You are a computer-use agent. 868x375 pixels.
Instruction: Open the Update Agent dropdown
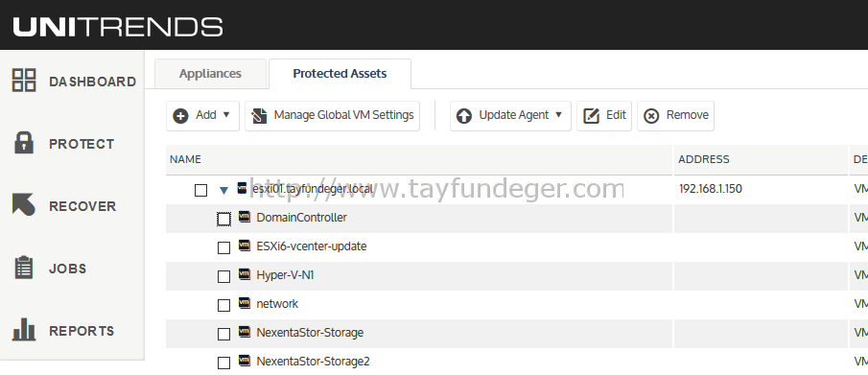[510, 116]
